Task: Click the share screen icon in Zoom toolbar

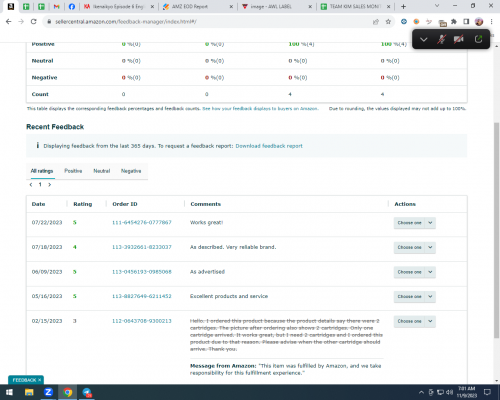Action: click(478, 39)
